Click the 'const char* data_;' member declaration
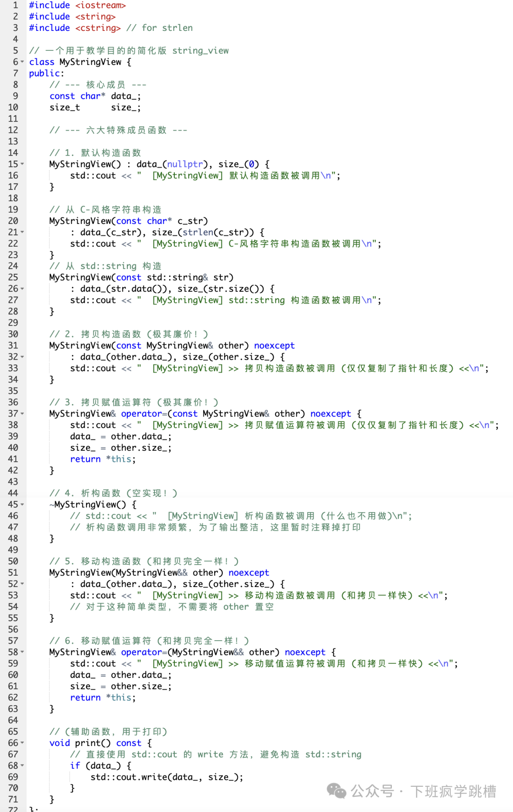 click(x=95, y=96)
